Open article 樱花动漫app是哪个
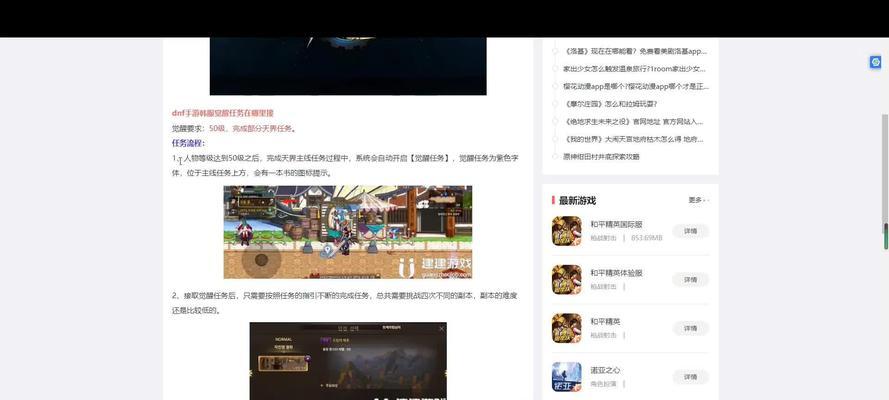The height and width of the screenshot is (400, 889). (636, 86)
